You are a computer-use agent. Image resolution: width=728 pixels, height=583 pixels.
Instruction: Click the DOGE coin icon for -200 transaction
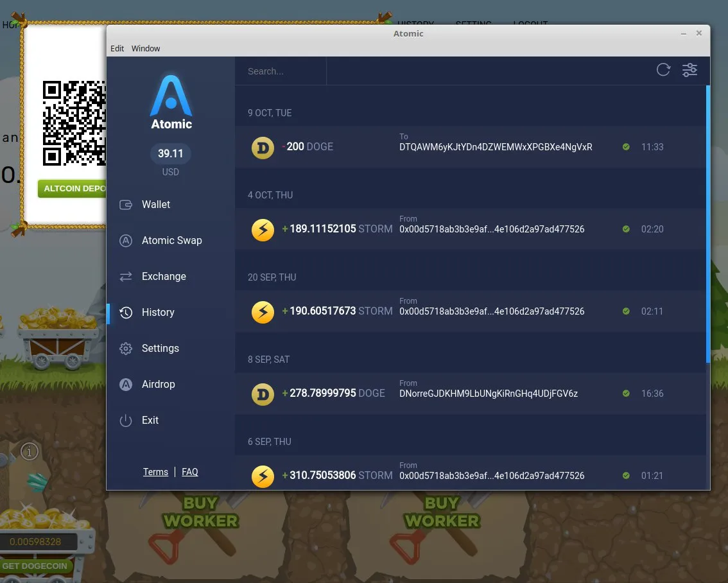tap(263, 148)
